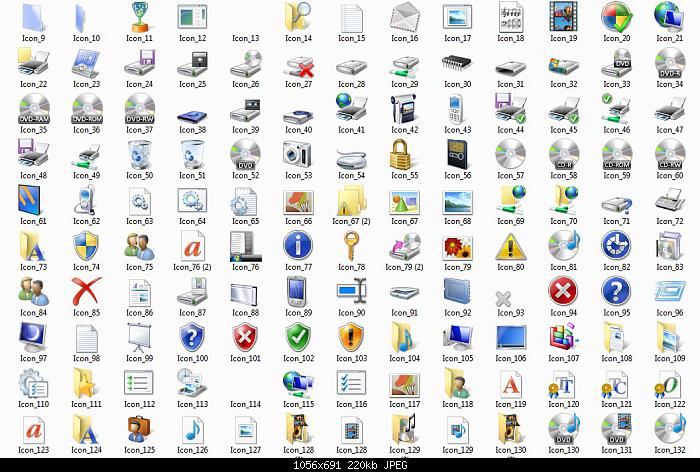Pick the floppy drive icon Icon_24
700x472 pixels.
[x=140, y=63]
